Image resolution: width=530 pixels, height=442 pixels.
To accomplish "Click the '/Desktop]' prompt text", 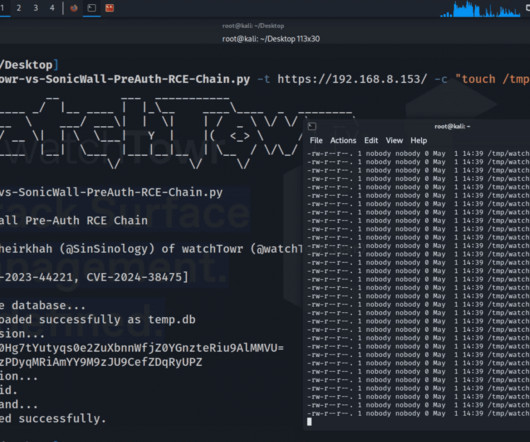I will [x=29, y=65].
